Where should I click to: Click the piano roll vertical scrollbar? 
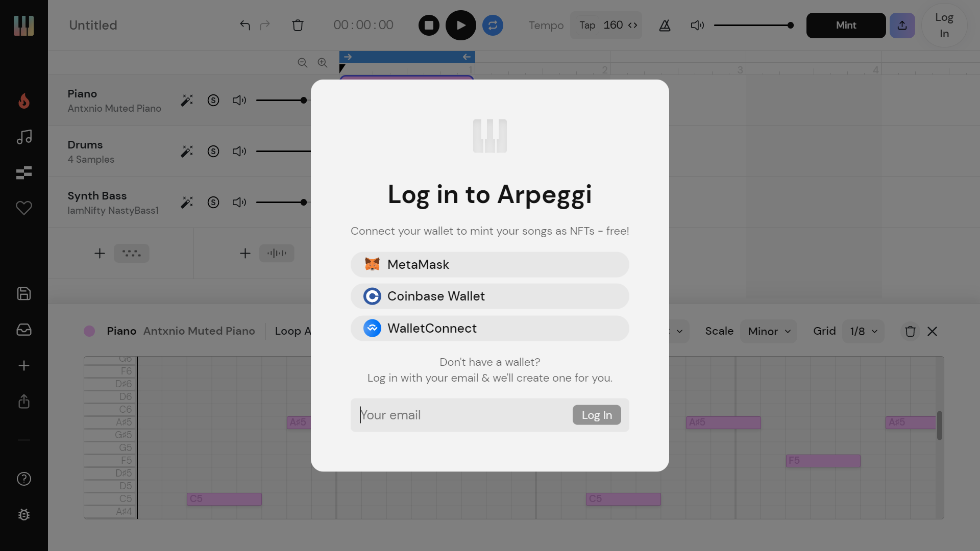pyautogui.click(x=939, y=425)
